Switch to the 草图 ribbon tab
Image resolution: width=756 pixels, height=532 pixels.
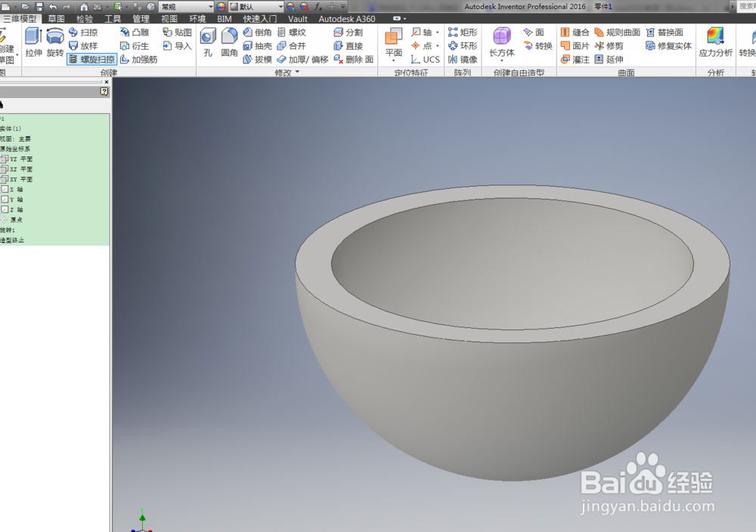click(x=57, y=19)
